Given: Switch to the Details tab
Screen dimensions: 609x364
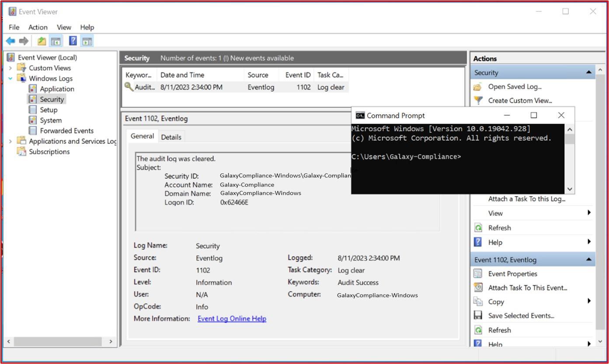Looking at the screenshot, I should tap(171, 137).
